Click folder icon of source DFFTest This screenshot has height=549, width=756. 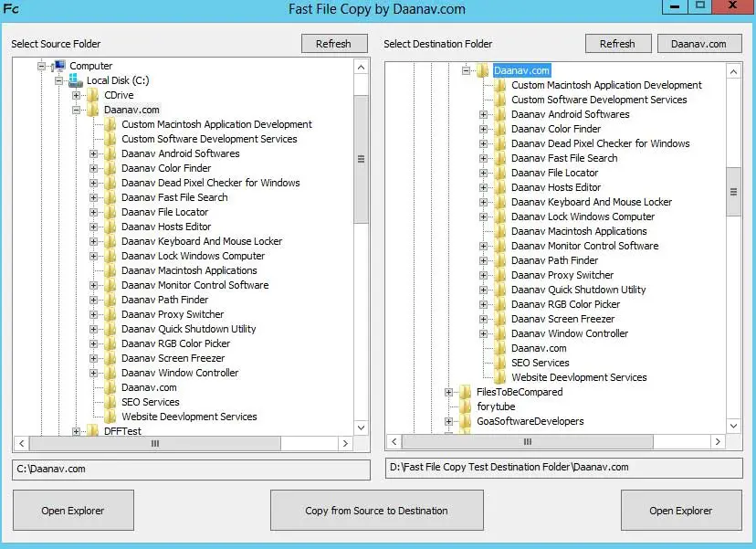click(x=92, y=431)
